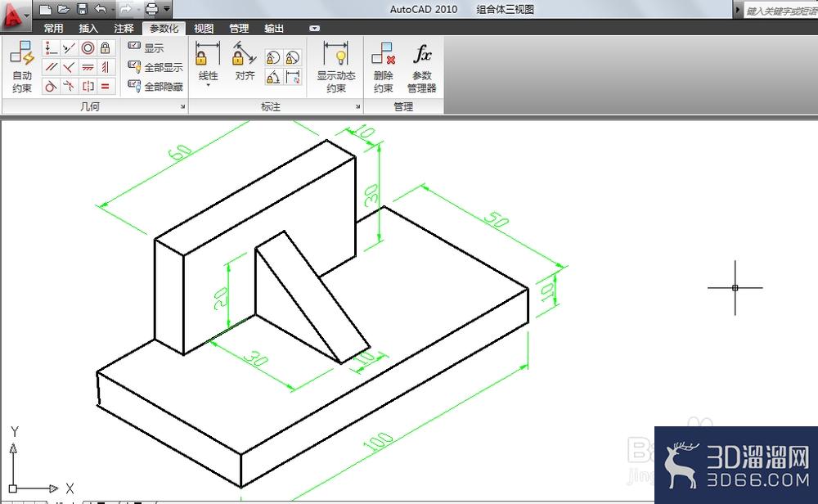
Task: Select the Horizontal constraint icon
Action: click(88, 67)
